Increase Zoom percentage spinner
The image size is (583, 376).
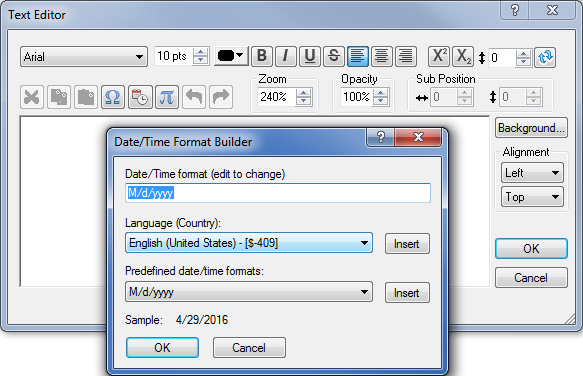coord(304,93)
